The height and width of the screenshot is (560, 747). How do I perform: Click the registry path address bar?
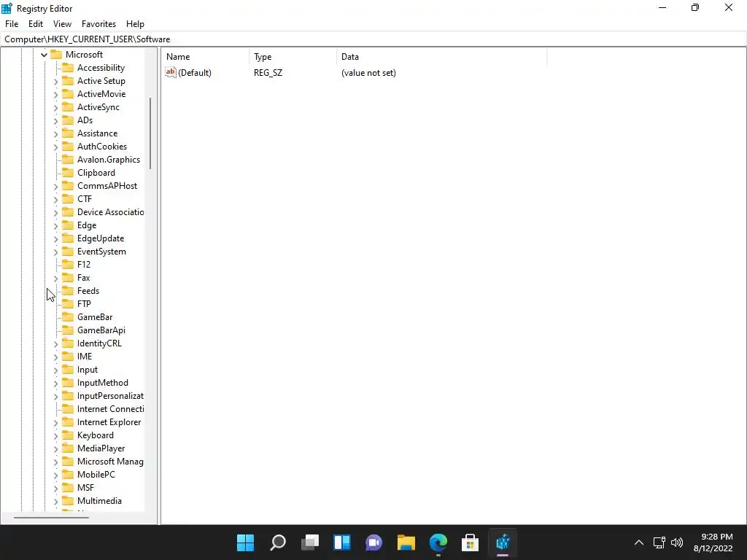[373, 39]
